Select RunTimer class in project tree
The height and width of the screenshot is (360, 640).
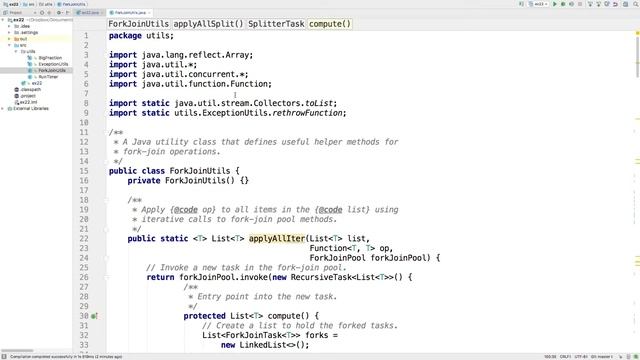point(48,77)
